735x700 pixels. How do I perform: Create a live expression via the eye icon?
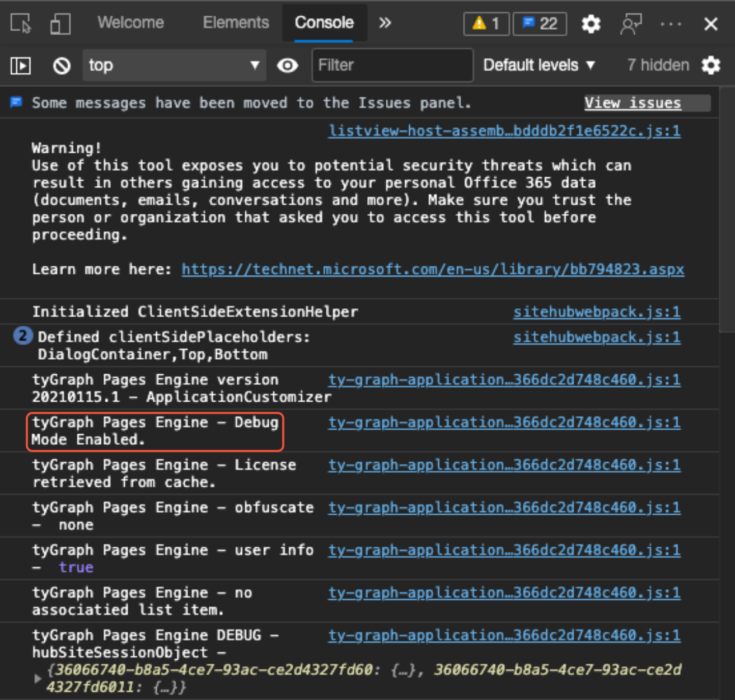tap(287, 65)
